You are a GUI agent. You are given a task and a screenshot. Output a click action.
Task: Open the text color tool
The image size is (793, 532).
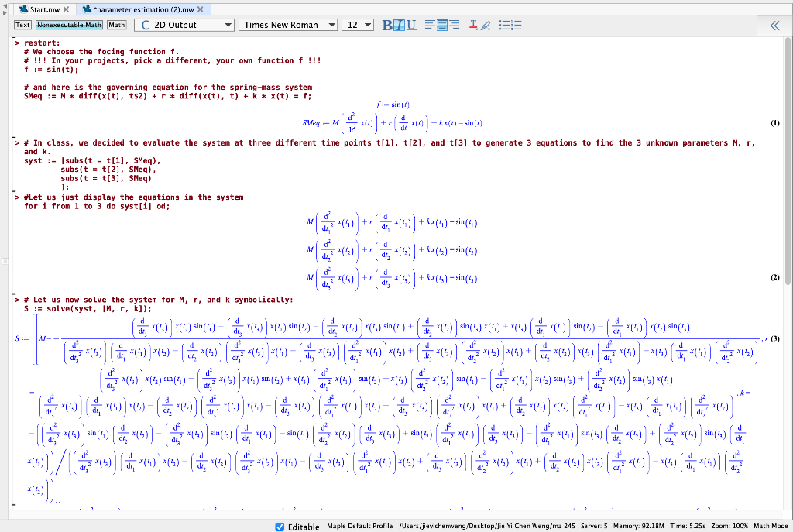click(x=473, y=25)
